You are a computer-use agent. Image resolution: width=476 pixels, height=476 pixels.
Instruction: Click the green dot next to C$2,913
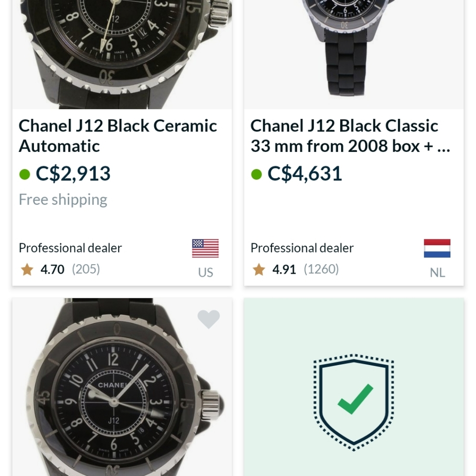click(x=25, y=174)
